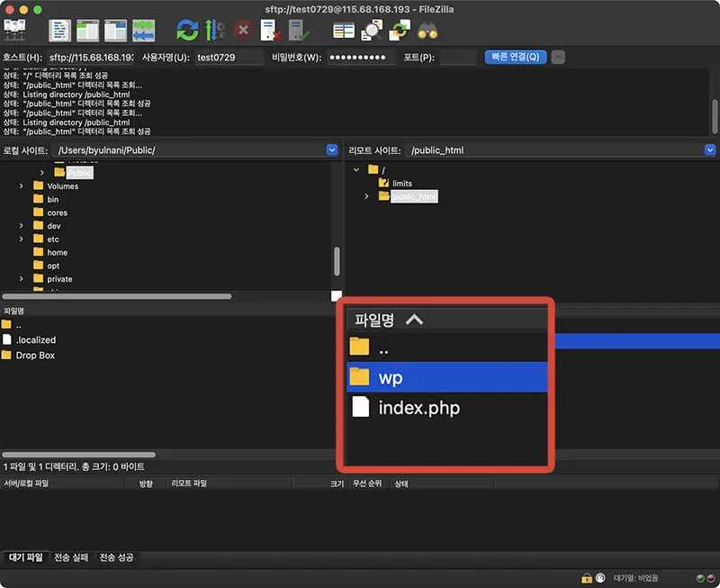Viewport: 720px width, 588px height.
Task: Click the local site path /Users/byulnani/Public/
Action: (106, 150)
